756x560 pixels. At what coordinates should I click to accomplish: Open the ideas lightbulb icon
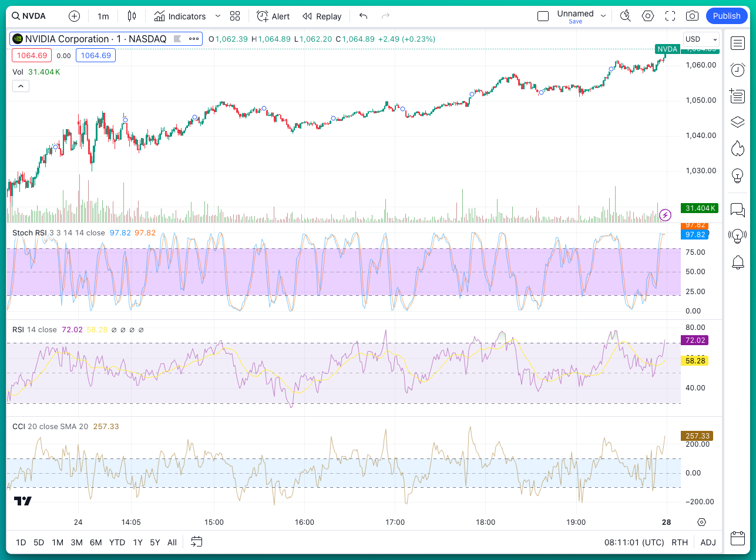pyautogui.click(x=738, y=175)
